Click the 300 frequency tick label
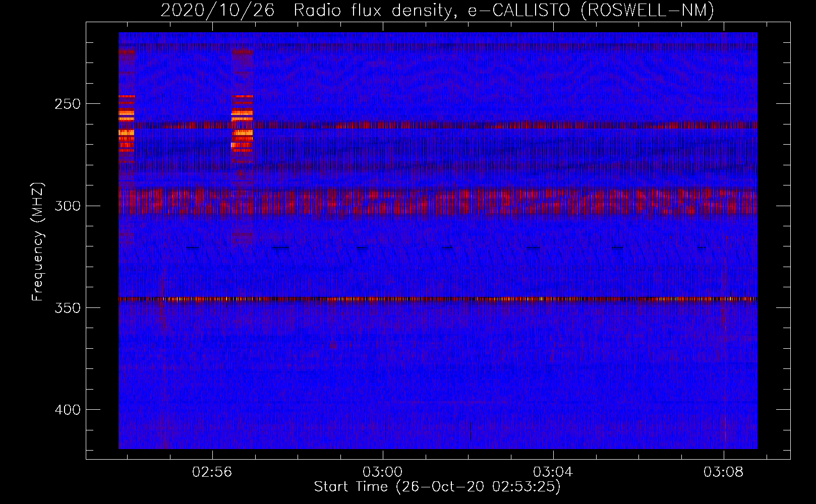This screenshot has height=504, width=816. 68,206
